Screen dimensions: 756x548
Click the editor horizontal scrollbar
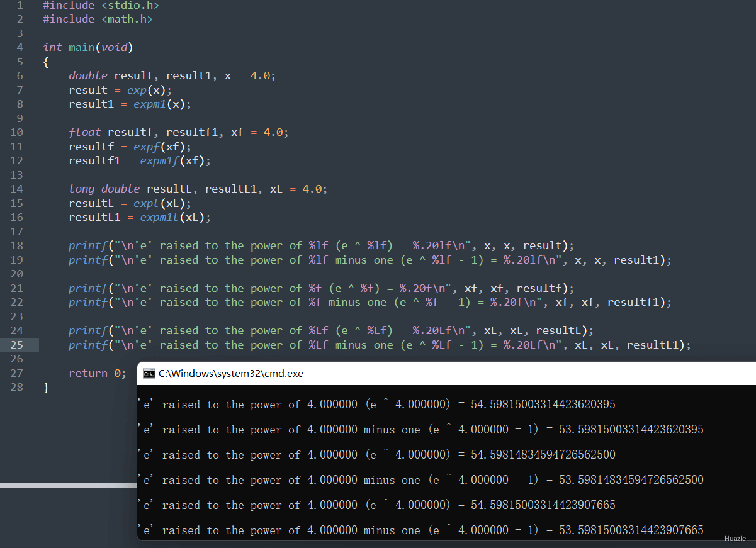[x=68, y=485]
